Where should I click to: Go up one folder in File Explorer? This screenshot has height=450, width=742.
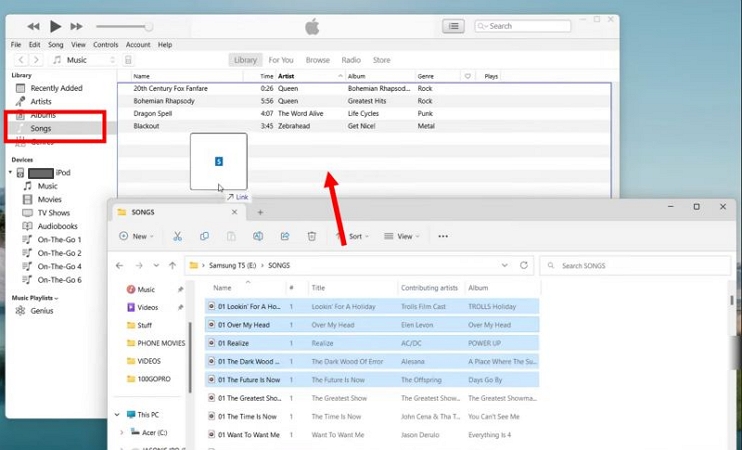tap(172, 265)
